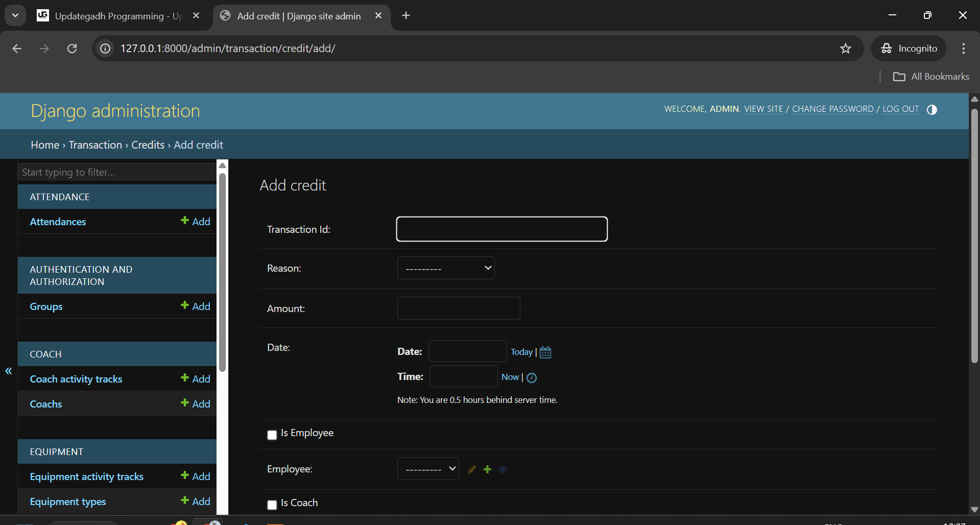The width and height of the screenshot is (980, 525).
Task: Check the Is Coach checkbox
Action: click(x=272, y=505)
